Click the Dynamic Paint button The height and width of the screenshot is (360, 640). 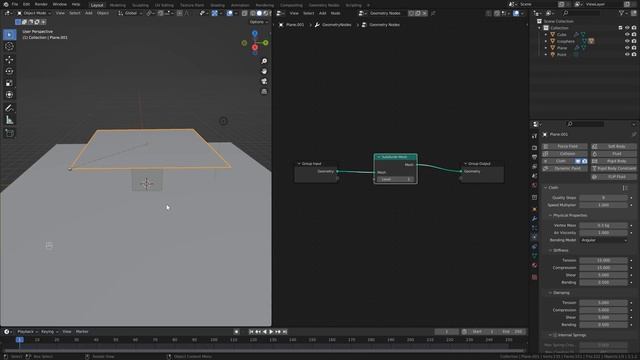[x=564, y=169]
